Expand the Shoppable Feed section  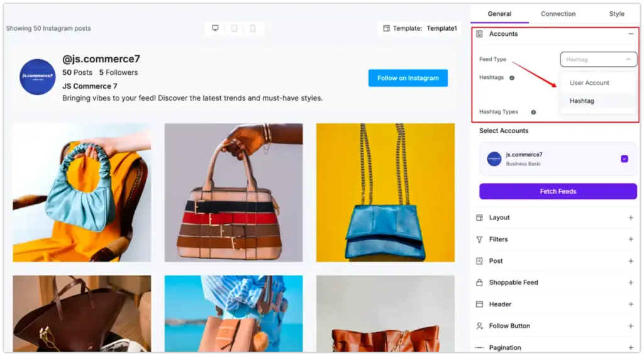pyautogui.click(x=631, y=282)
